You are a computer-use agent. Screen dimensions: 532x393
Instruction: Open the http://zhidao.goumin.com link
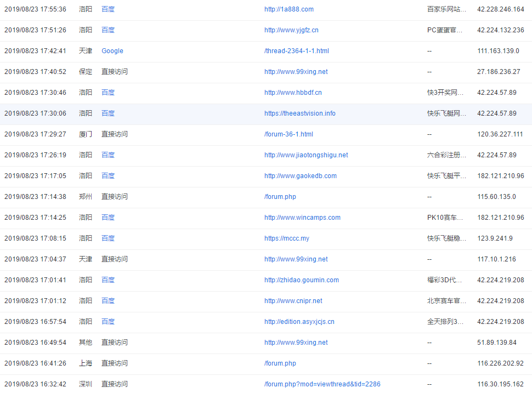(301, 280)
